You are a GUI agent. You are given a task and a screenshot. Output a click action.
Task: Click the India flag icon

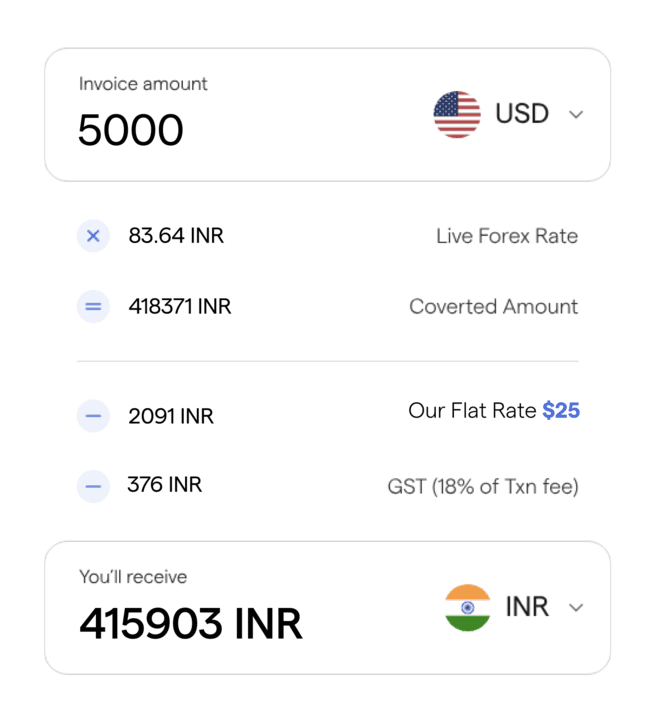(x=467, y=607)
